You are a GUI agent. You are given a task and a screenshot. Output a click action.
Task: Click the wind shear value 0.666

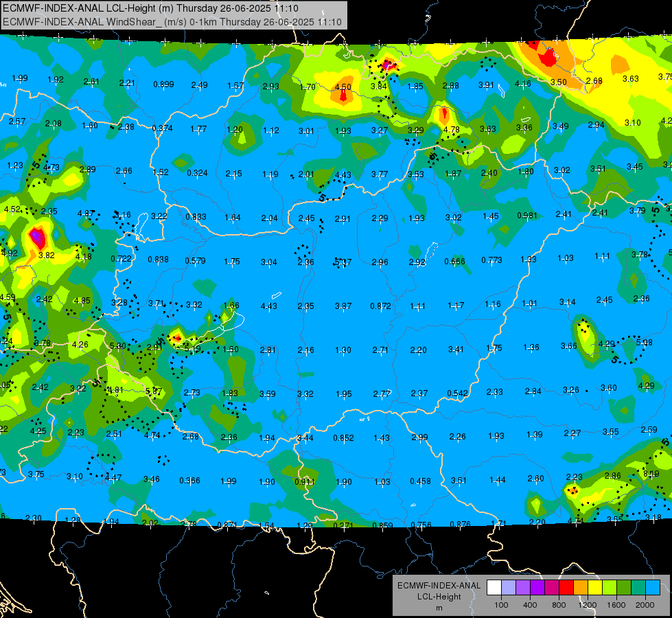click(454, 261)
